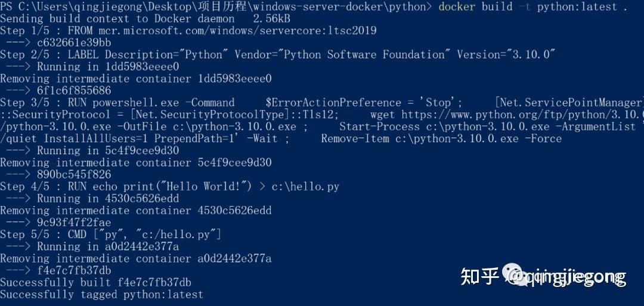This screenshot has height=306, width=644.
Task: Click layer hash 6f1c6f855686
Action: (74, 90)
